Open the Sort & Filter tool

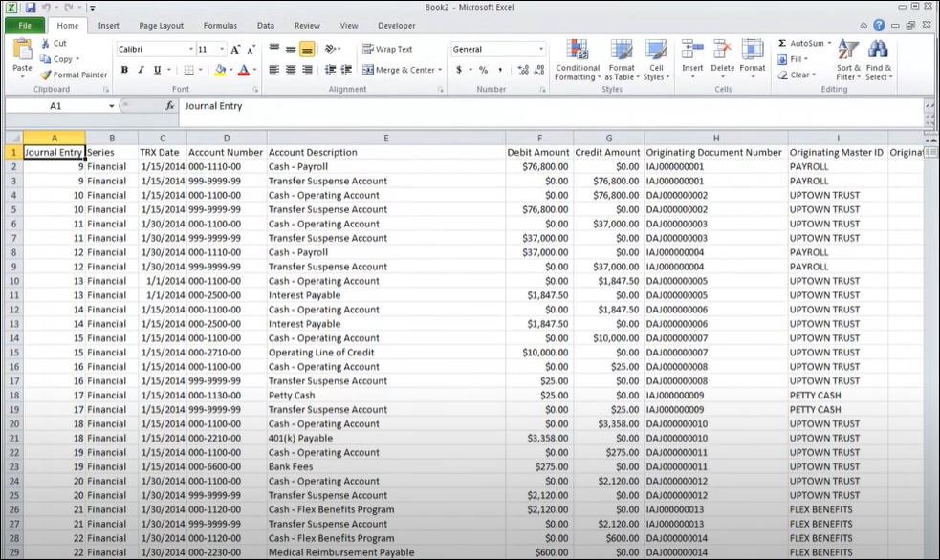[848, 51]
